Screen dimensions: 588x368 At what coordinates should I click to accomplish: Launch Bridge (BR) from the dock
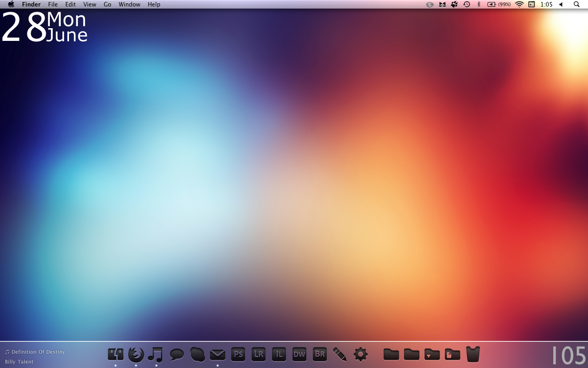[320, 354]
